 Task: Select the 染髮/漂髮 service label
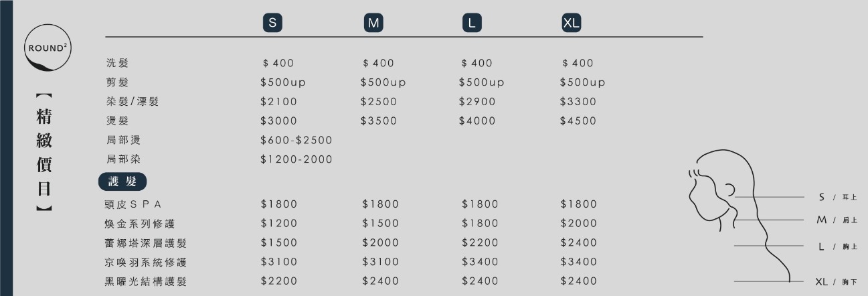pyautogui.click(x=133, y=102)
